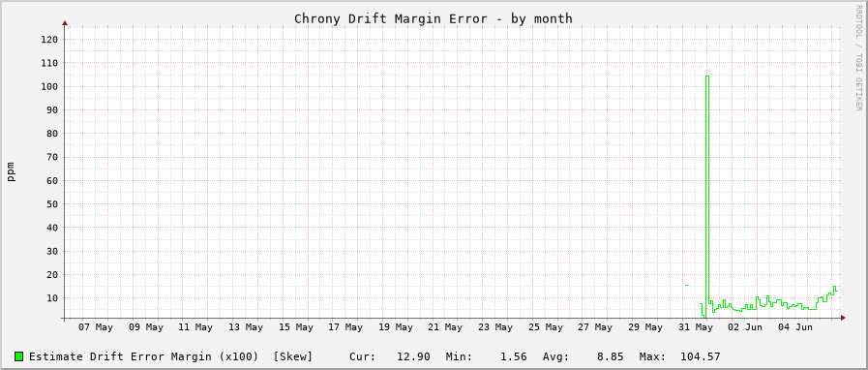868x370 pixels.
Task: Click the 'Avg:' legend label
Action: [555, 356]
